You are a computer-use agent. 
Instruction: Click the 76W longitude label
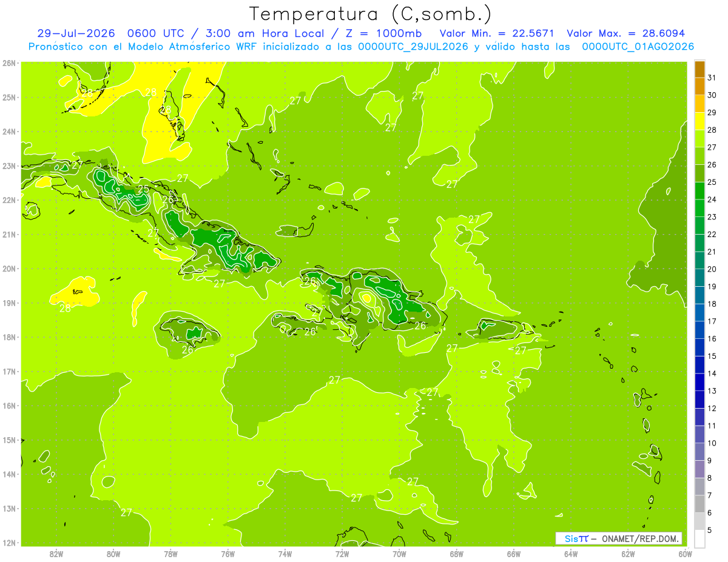coord(228,554)
